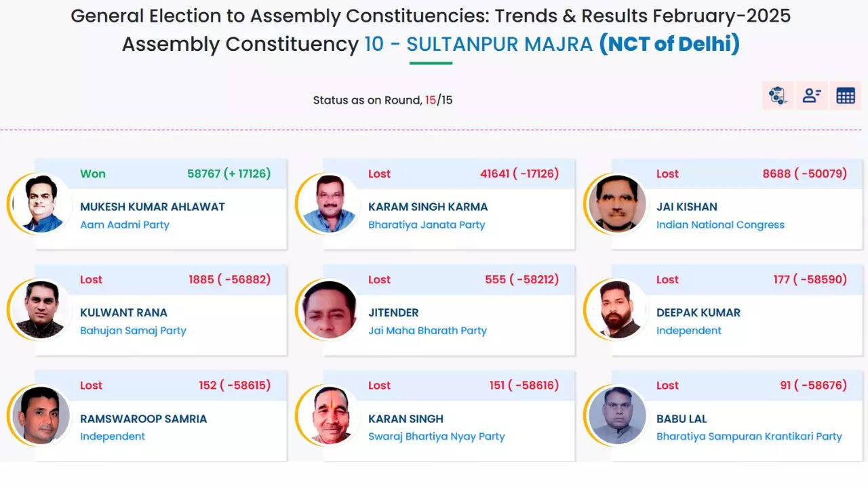The height and width of the screenshot is (488, 868).
Task: Click the Bharatiya Janata Party label
Action: click(x=427, y=225)
